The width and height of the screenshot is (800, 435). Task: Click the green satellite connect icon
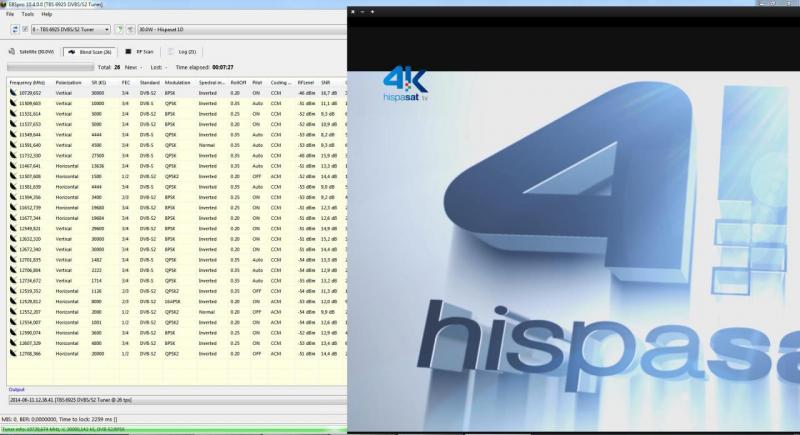(x=119, y=29)
